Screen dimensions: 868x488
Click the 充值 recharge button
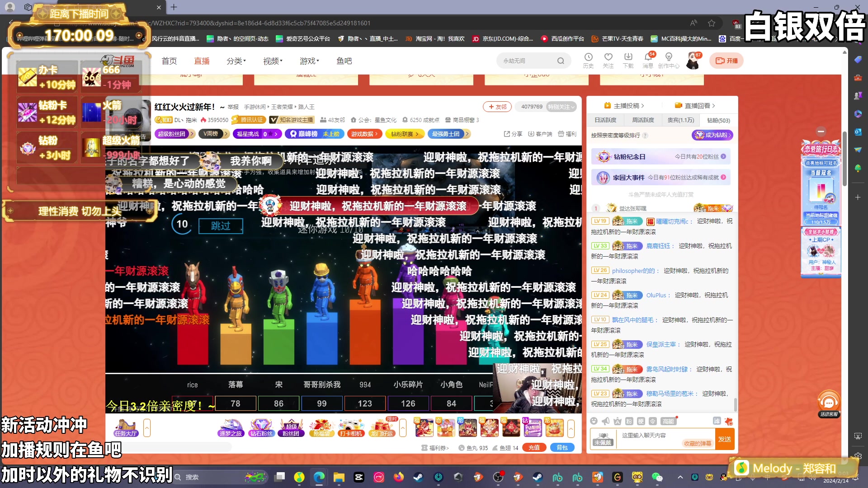click(x=534, y=448)
